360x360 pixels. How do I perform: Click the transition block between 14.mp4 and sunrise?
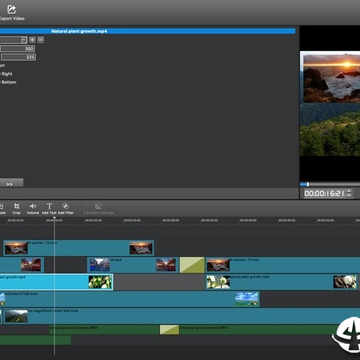(192, 265)
